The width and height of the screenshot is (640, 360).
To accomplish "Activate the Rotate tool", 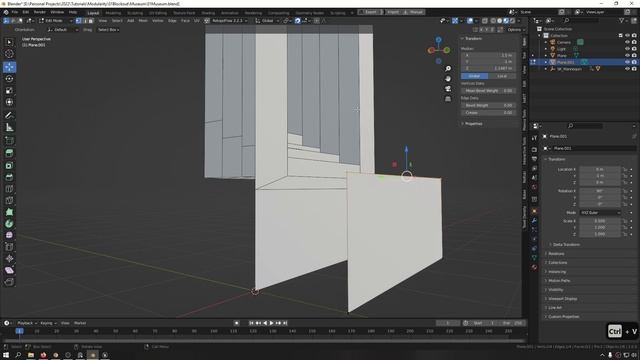I will click(9, 79).
